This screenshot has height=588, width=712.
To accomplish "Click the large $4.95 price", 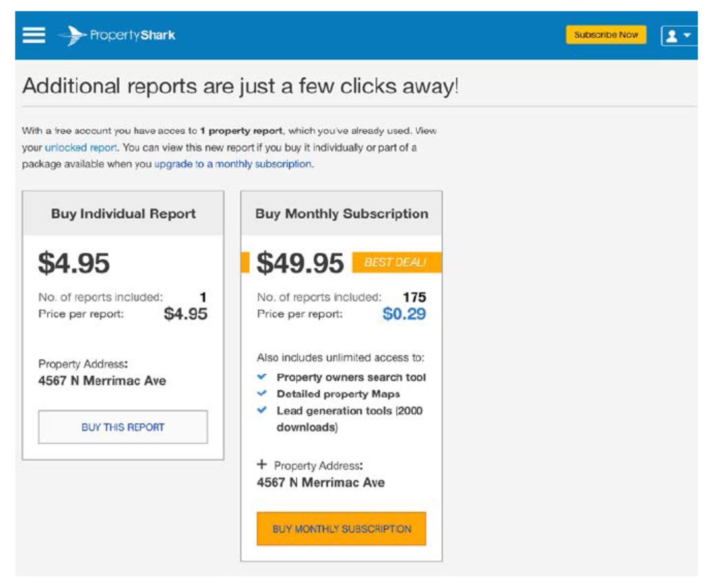I will [x=74, y=263].
